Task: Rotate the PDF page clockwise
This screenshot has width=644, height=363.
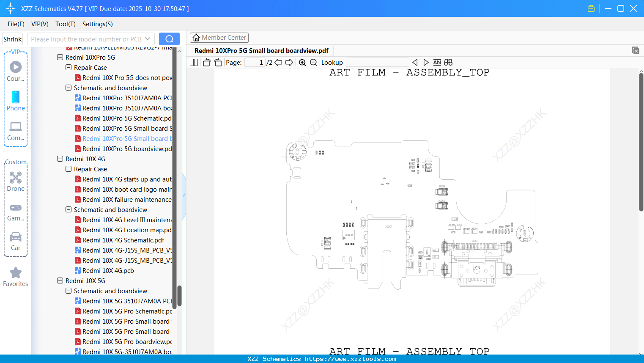Action: [x=217, y=62]
